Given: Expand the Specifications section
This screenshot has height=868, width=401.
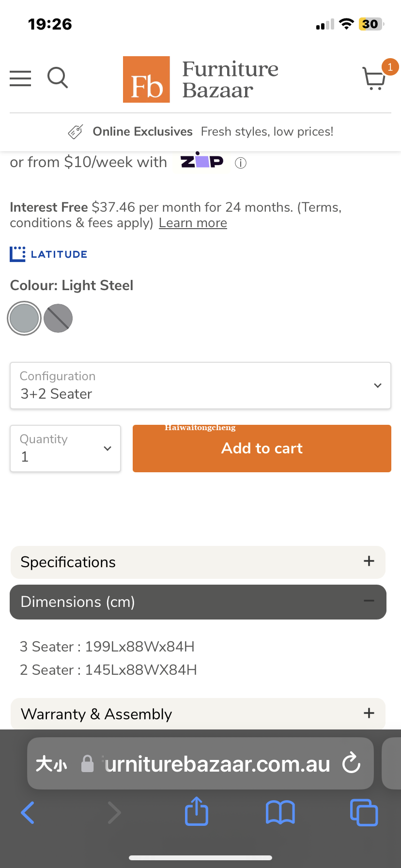Looking at the screenshot, I should click(198, 562).
